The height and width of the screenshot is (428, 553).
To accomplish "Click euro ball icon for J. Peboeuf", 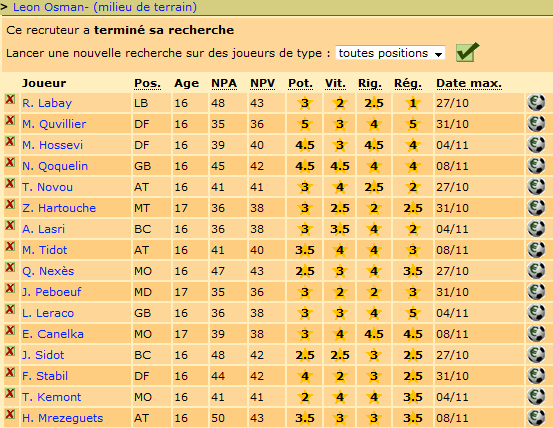I will tap(536, 291).
